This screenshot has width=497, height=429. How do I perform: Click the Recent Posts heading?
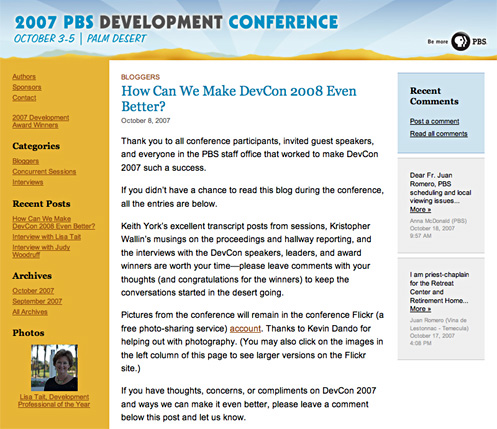pos(41,204)
